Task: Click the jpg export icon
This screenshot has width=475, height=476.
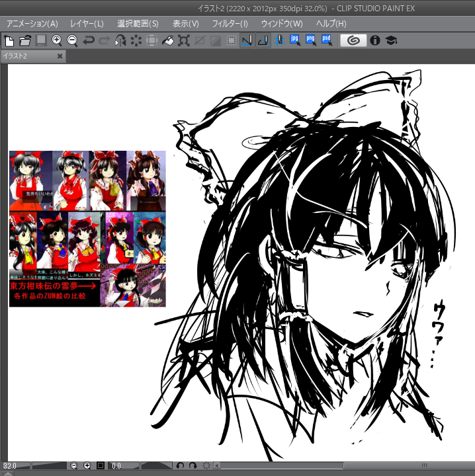Action: 295,40
